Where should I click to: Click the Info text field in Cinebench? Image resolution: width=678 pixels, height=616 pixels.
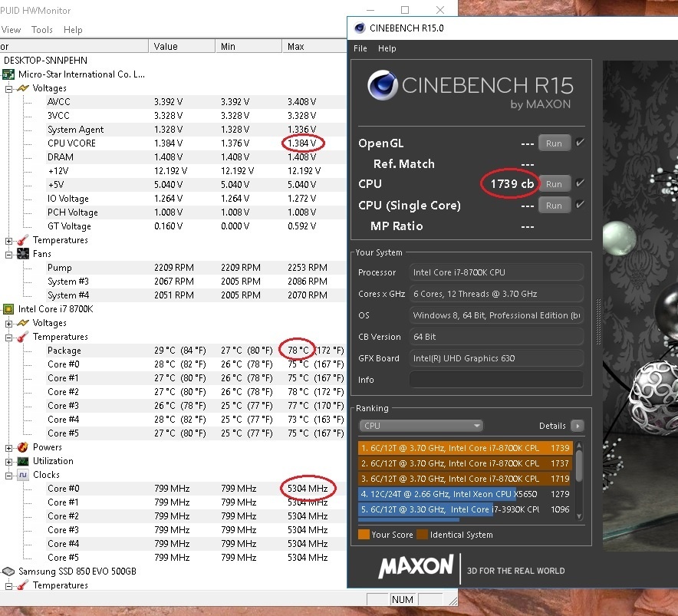pos(496,380)
